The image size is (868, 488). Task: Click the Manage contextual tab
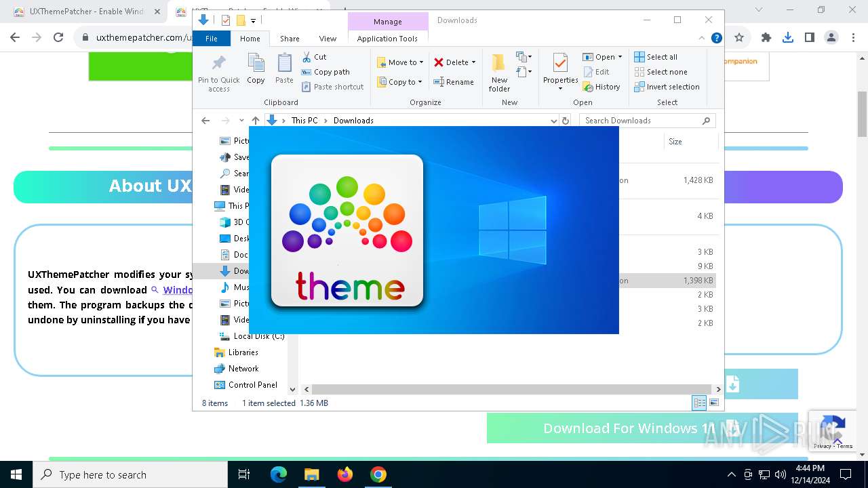387,22
